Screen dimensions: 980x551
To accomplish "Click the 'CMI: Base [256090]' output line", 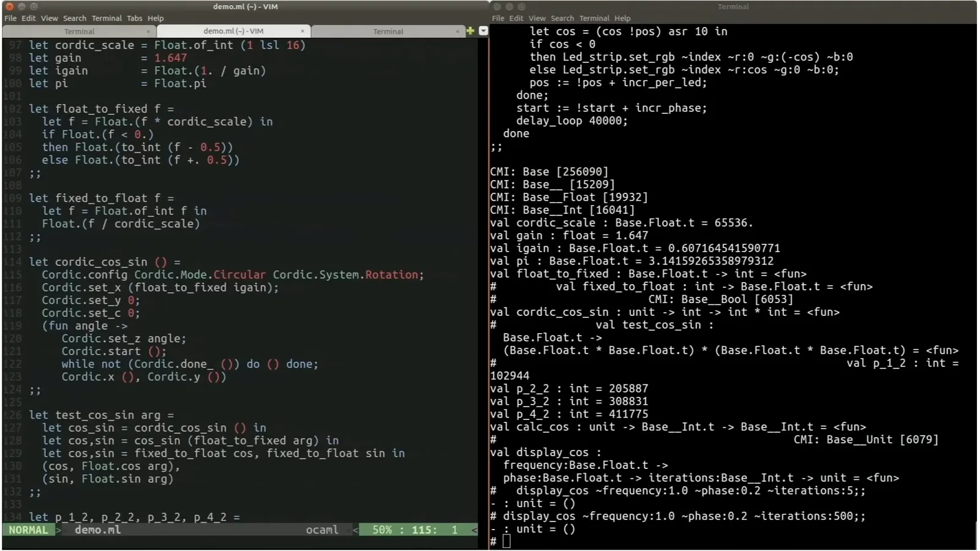I will tap(549, 172).
